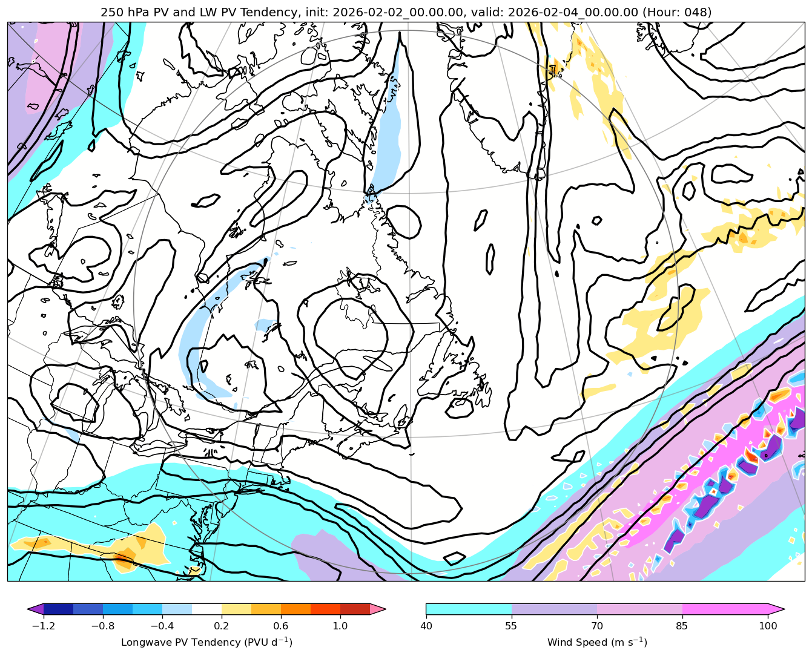This screenshot has height=656, width=812.
Task: Click the plot title showing Hour 048
Action: click(406, 12)
